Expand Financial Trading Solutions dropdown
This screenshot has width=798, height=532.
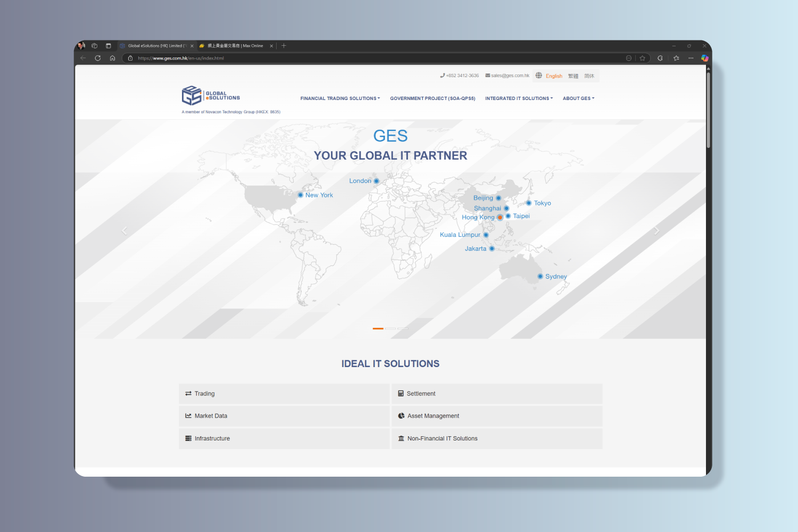(340, 98)
